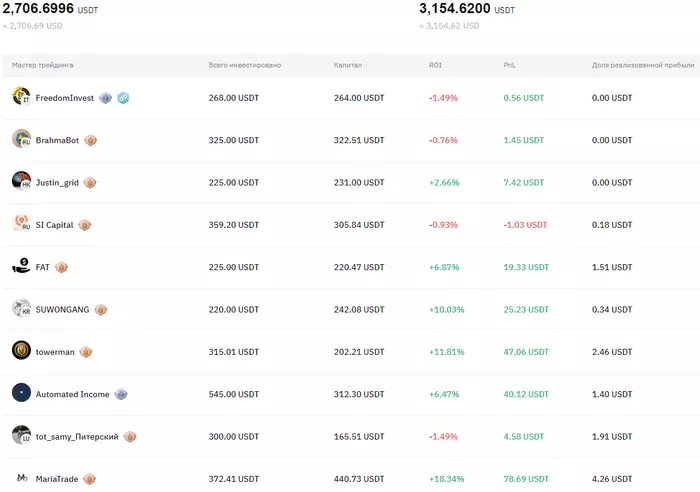700x492 pixels.
Task: Open the MariaTrade trader name link
Action: coord(58,479)
